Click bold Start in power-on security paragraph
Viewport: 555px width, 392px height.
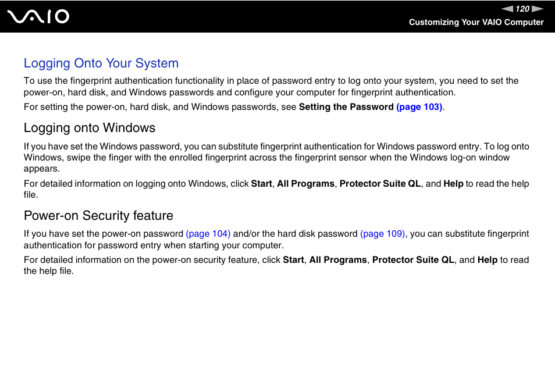[293, 259]
